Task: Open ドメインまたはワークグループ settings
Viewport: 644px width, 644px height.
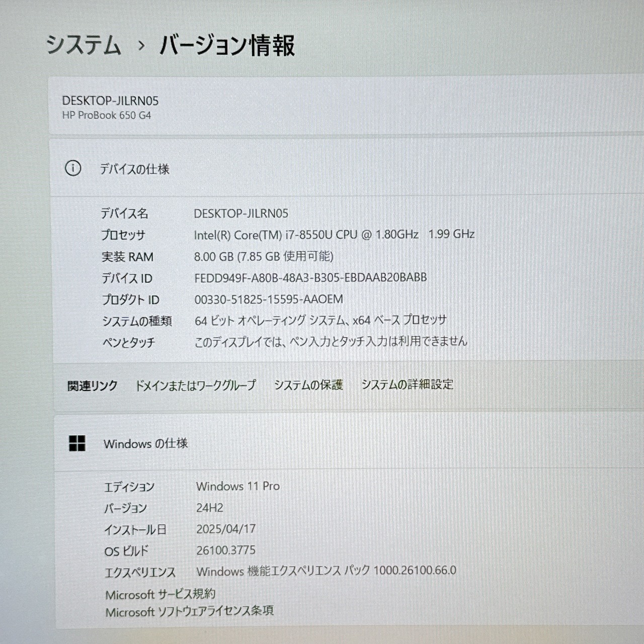Action: pos(195,385)
